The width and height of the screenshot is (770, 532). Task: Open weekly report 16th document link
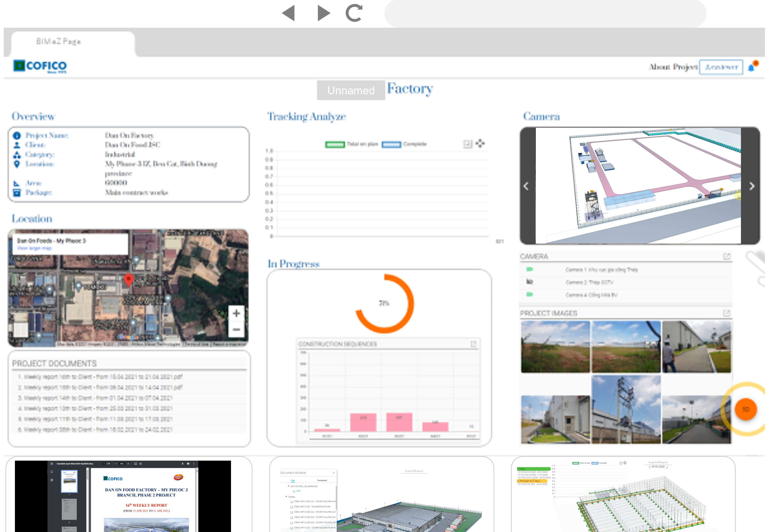point(100,377)
